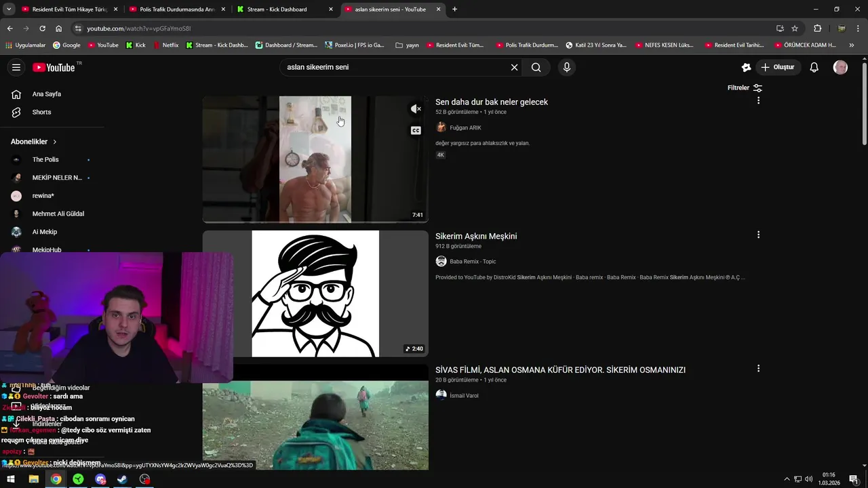Start voice search with the microphone
The height and width of the screenshot is (488, 868).
click(567, 67)
